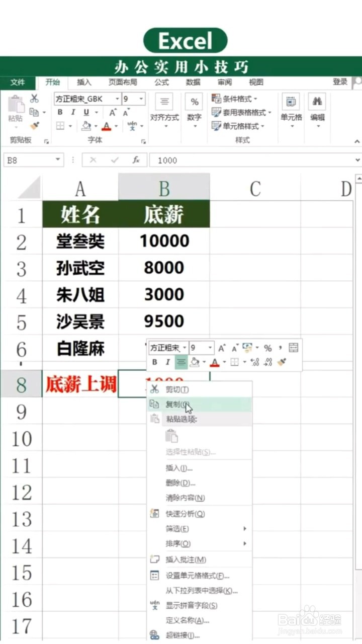Click the Borders icon in ribbon font group
The height and width of the screenshot is (644, 362).
[x=60, y=126]
